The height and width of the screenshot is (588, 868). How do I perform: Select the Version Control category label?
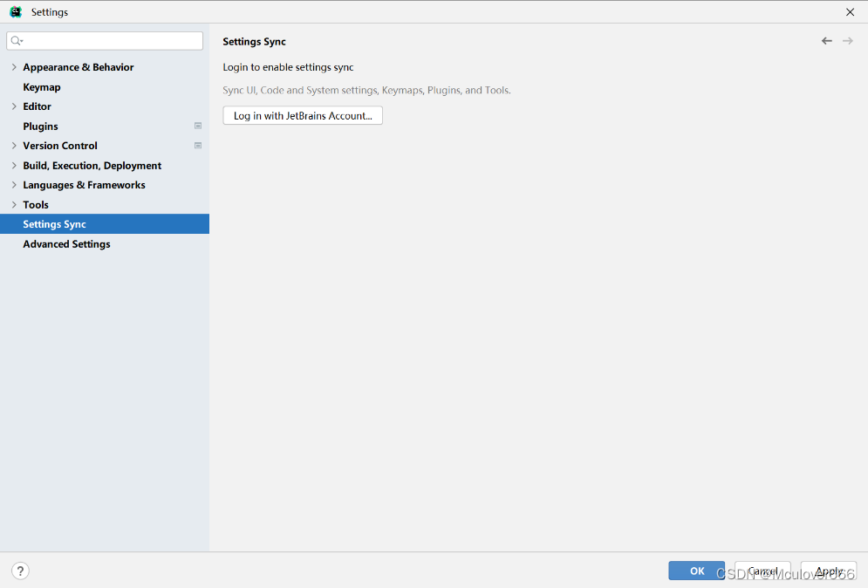[x=60, y=146]
